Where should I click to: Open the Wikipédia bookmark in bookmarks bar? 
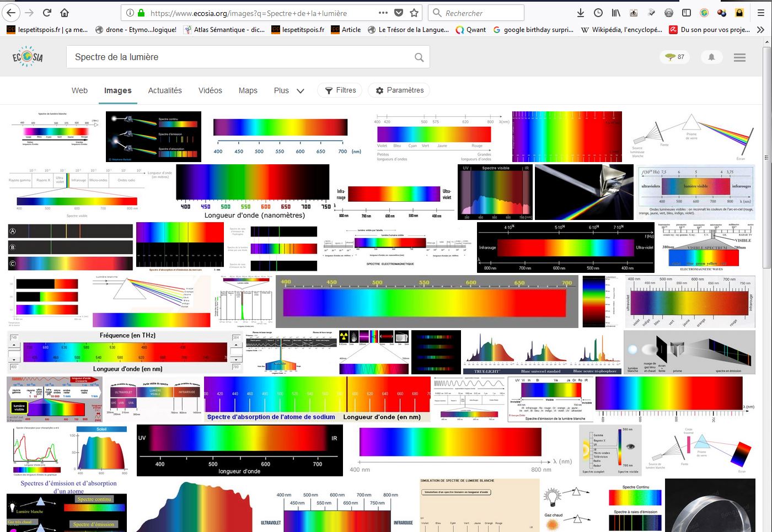click(x=621, y=30)
